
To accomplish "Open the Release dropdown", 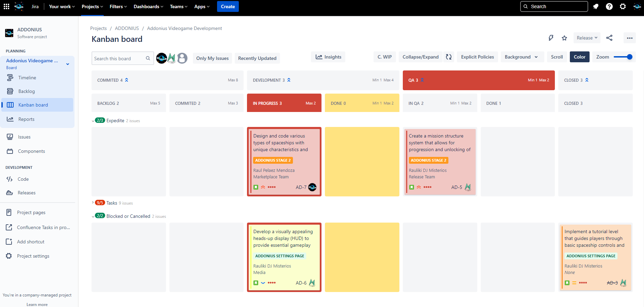I will click(x=587, y=38).
